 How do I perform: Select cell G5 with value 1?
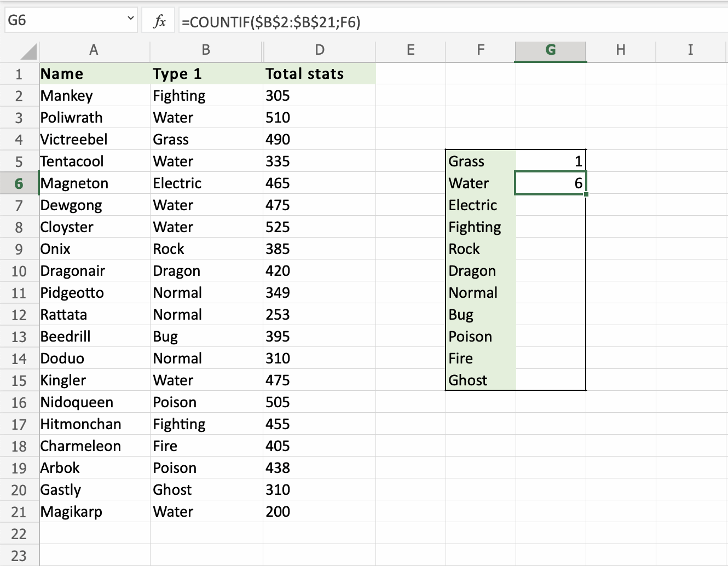pyautogui.click(x=551, y=161)
